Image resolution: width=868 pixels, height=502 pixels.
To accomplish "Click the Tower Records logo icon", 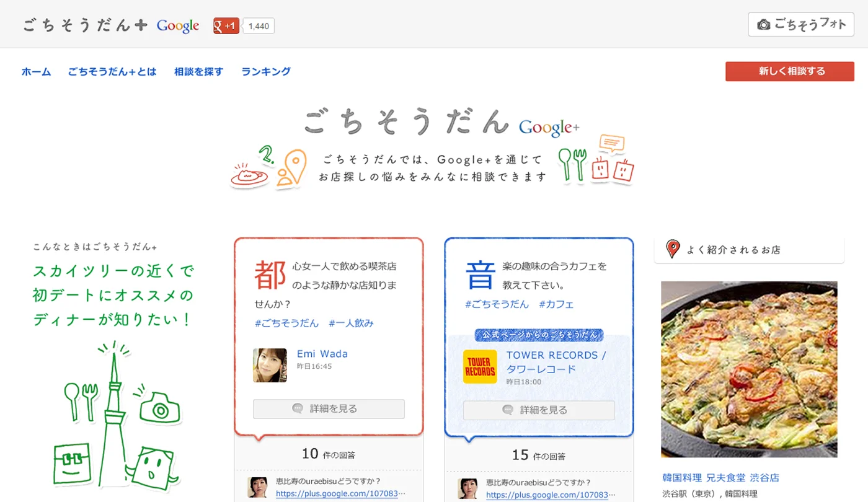I will [x=480, y=366].
